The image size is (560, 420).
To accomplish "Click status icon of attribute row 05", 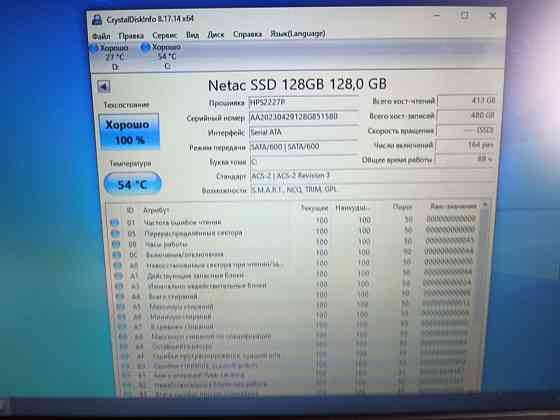I will [115, 234].
